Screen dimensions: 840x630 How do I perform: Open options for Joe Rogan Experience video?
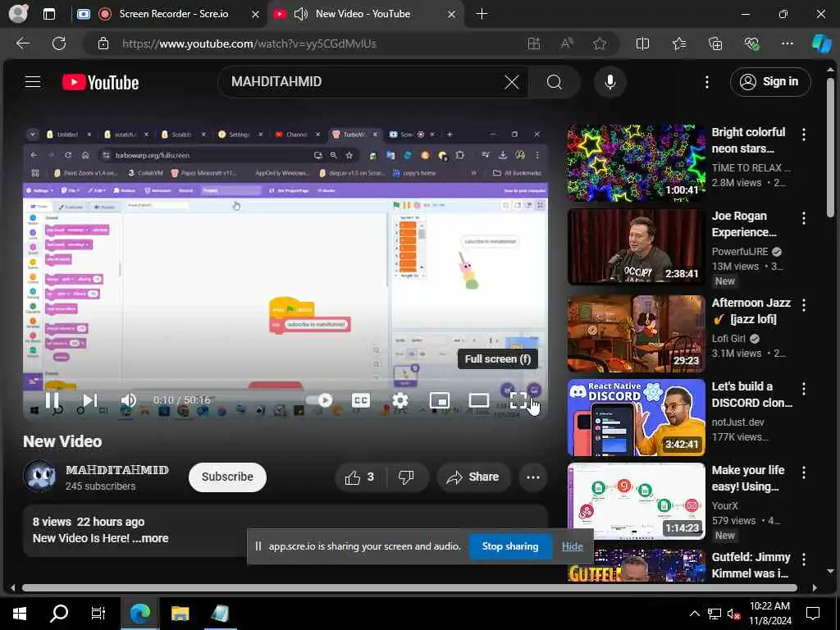[804, 218]
